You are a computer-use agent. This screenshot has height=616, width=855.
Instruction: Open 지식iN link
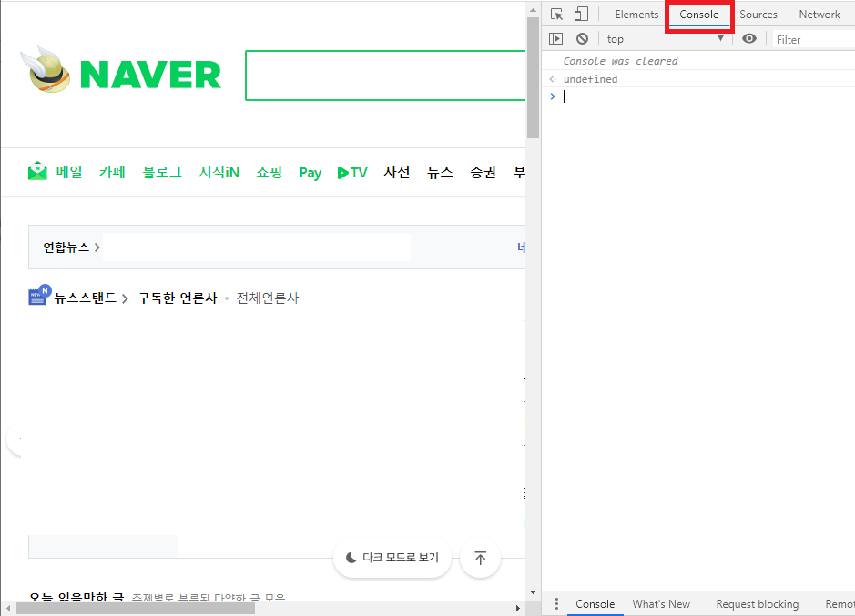tap(219, 172)
